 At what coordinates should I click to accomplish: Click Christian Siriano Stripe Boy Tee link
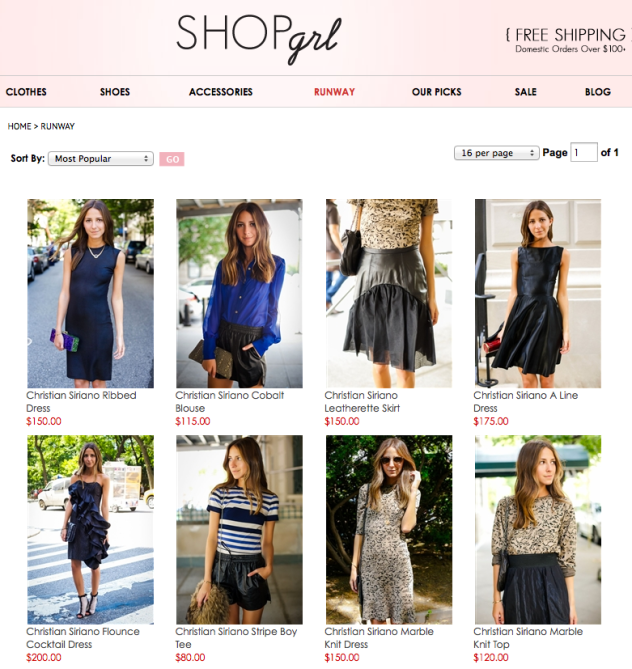[236, 638]
